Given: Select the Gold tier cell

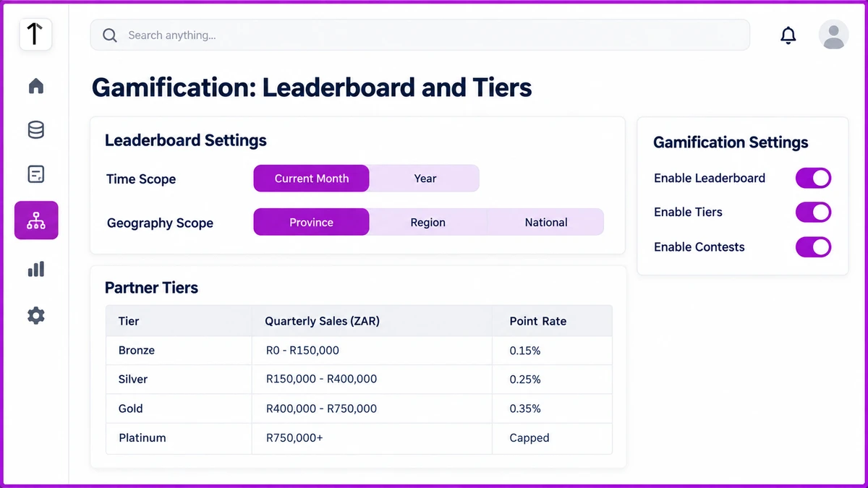Looking at the screenshot, I should click(179, 408).
